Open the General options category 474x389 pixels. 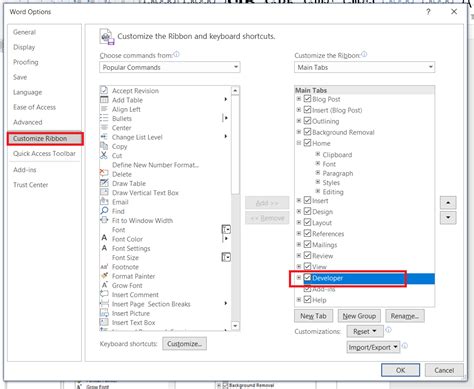click(24, 32)
